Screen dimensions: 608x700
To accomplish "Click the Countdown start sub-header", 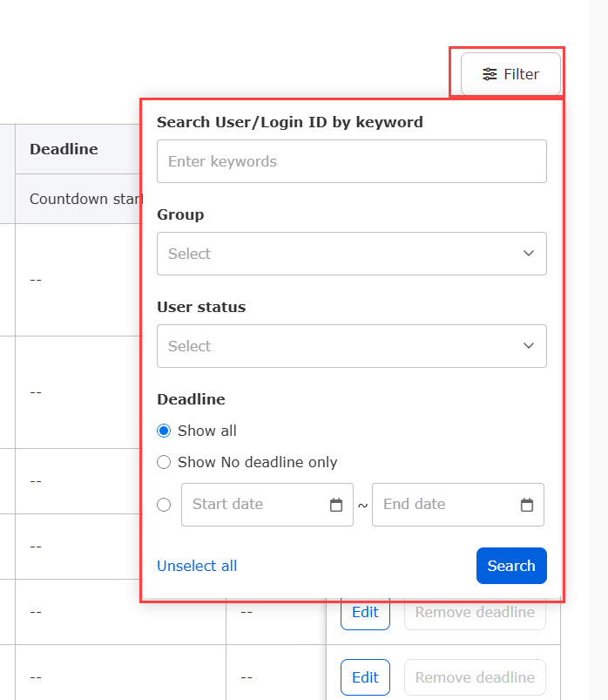I will point(80,199).
